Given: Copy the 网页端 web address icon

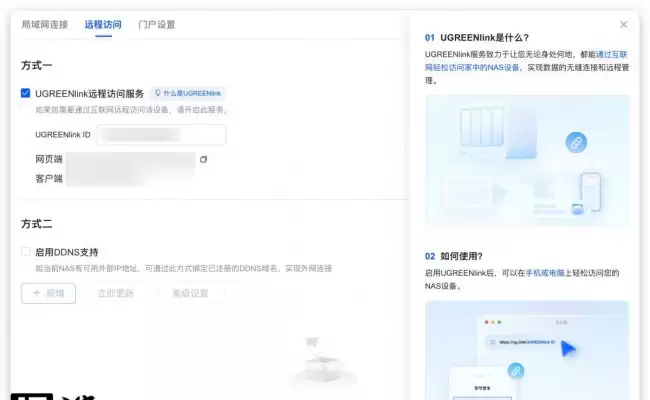Looking at the screenshot, I should (x=203, y=159).
